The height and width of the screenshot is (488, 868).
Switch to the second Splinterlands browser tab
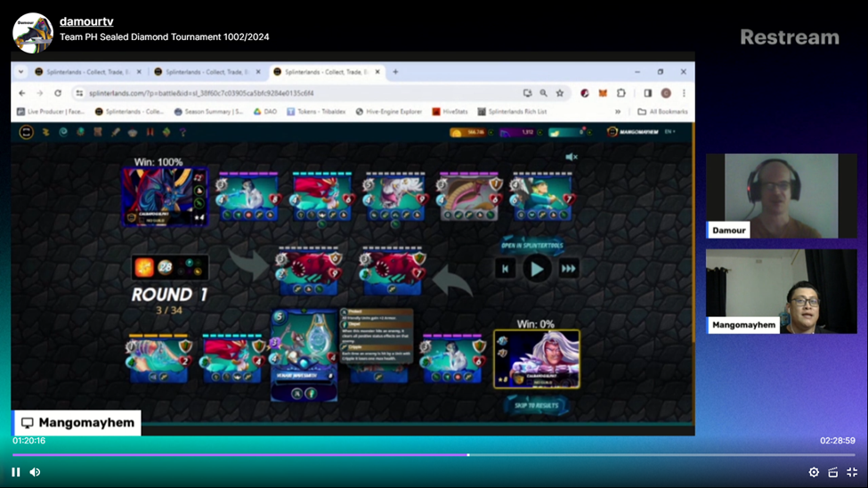click(x=202, y=72)
